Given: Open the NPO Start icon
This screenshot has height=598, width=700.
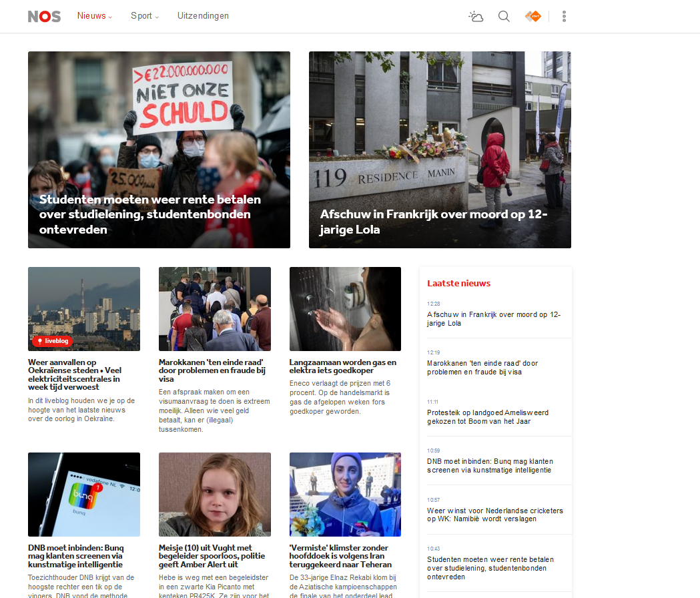Looking at the screenshot, I should tap(533, 17).
